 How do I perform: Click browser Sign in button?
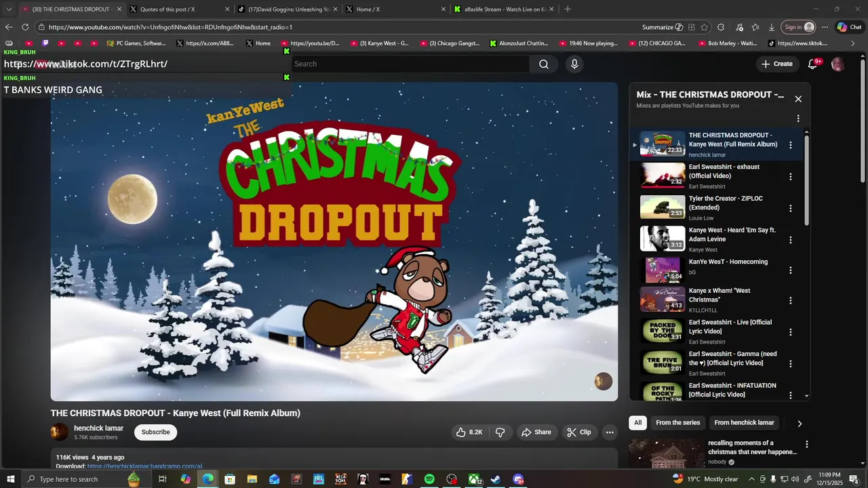[799, 27]
